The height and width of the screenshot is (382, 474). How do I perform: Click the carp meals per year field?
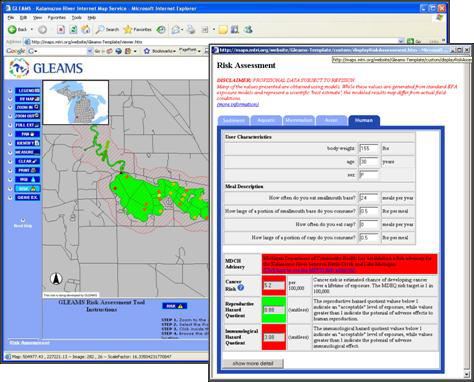coord(369,225)
